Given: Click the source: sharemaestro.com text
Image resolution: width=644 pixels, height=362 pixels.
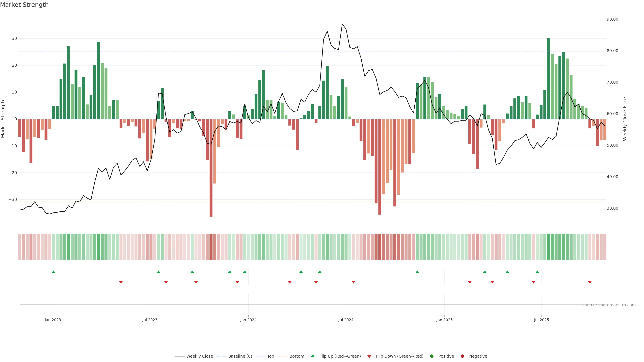Looking at the screenshot, I should point(609,305).
